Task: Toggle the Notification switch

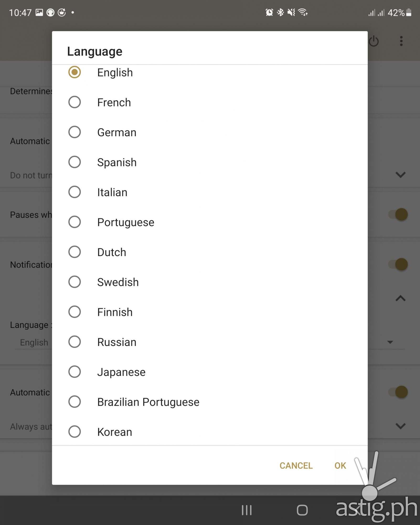Action: point(398,264)
